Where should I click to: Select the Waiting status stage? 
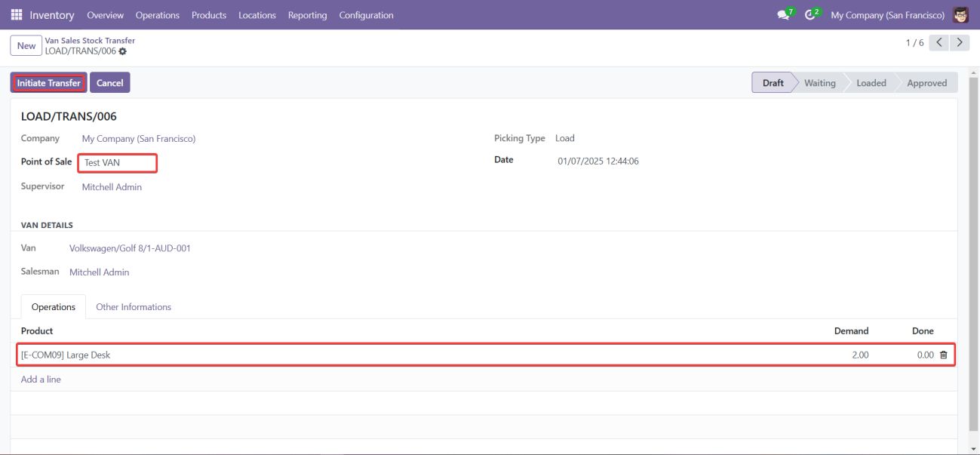click(x=819, y=83)
